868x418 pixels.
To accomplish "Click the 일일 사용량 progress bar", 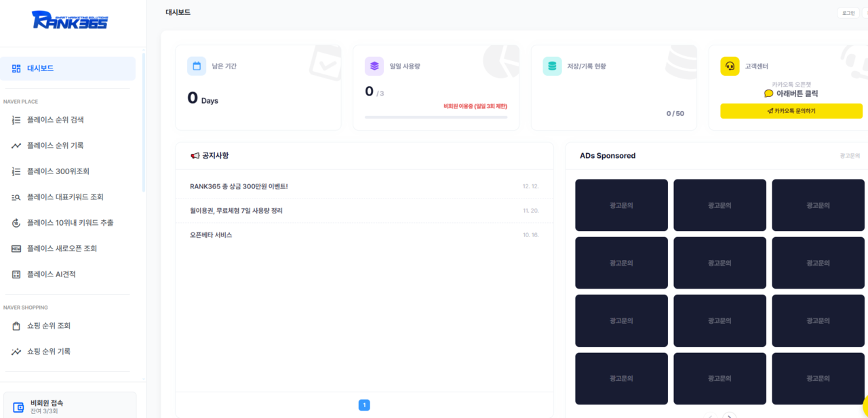I will coord(435,117).
